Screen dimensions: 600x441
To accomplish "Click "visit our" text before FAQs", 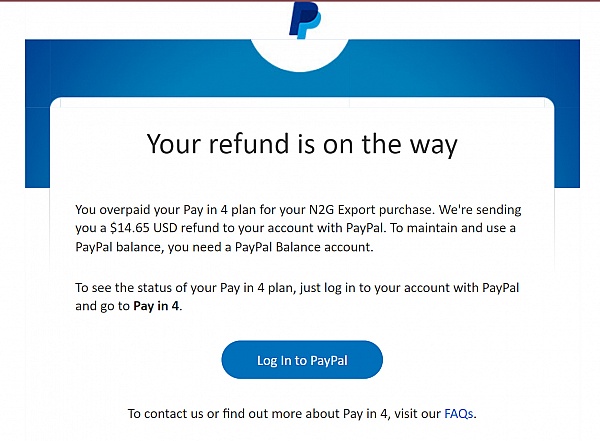I will coord(417,413).
